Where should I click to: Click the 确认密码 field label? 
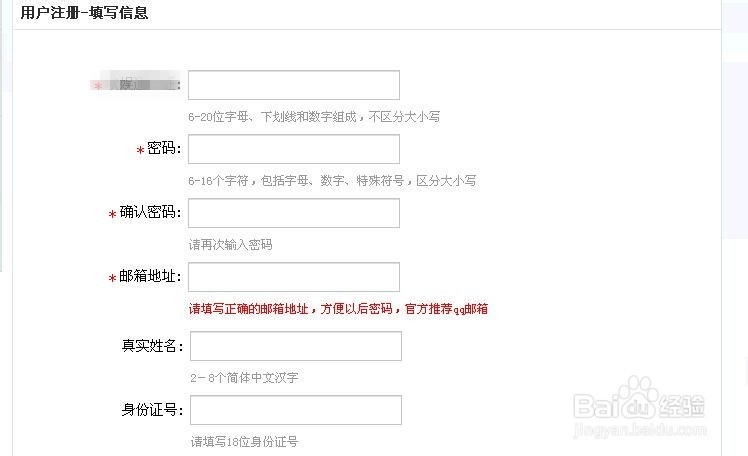pyautogui.click(x=150, y=212)
